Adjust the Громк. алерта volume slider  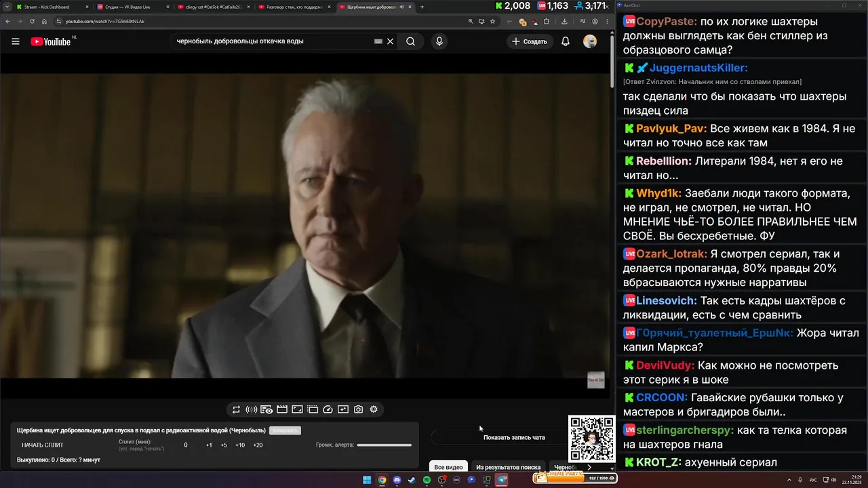pos(384,445)
